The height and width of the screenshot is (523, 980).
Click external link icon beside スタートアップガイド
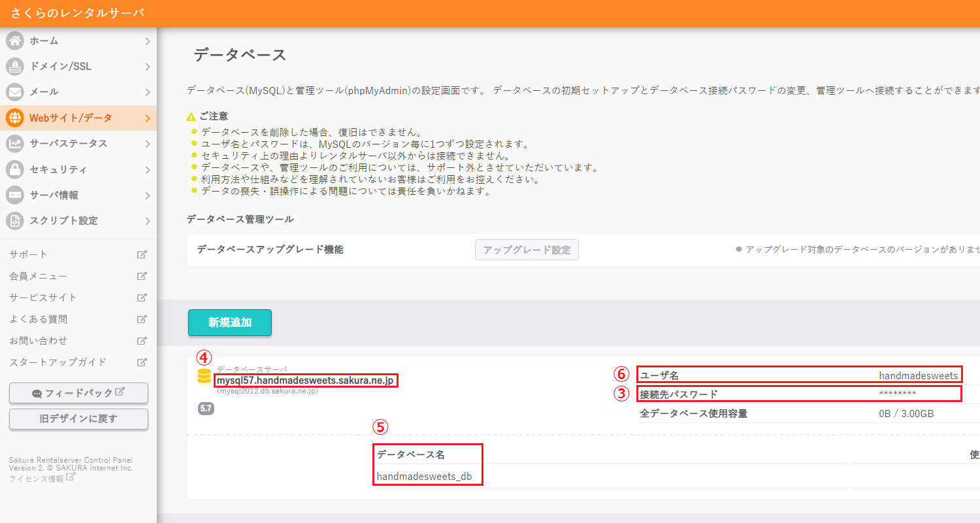[142, 362]
